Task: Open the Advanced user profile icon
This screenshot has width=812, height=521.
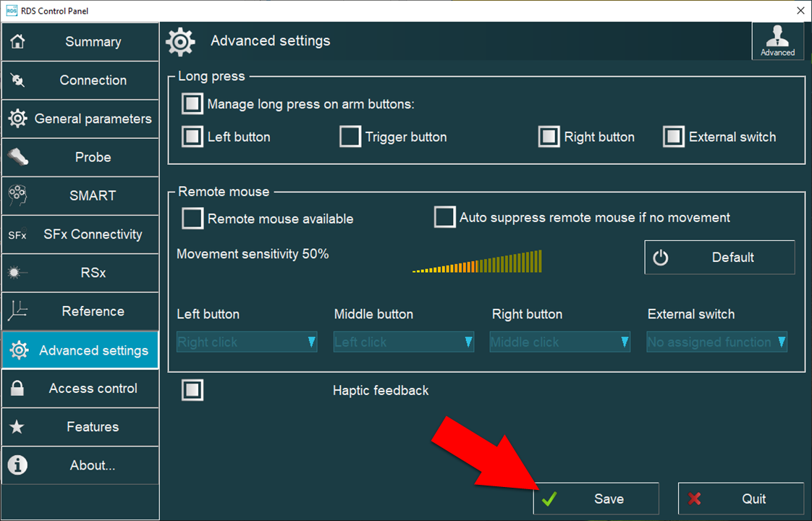Action: 777,41
